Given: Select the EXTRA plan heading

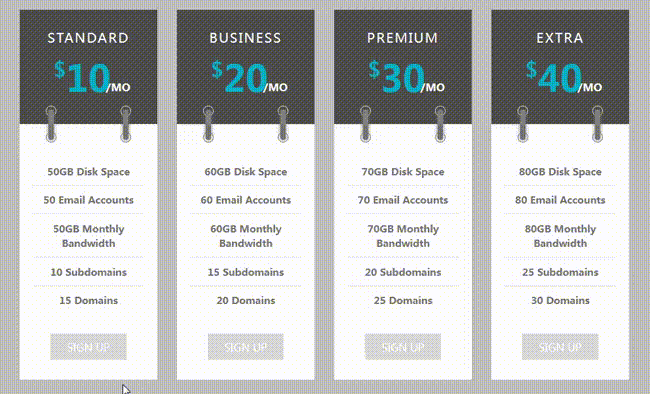Looking at the screenshot, I should coord(560,38).
